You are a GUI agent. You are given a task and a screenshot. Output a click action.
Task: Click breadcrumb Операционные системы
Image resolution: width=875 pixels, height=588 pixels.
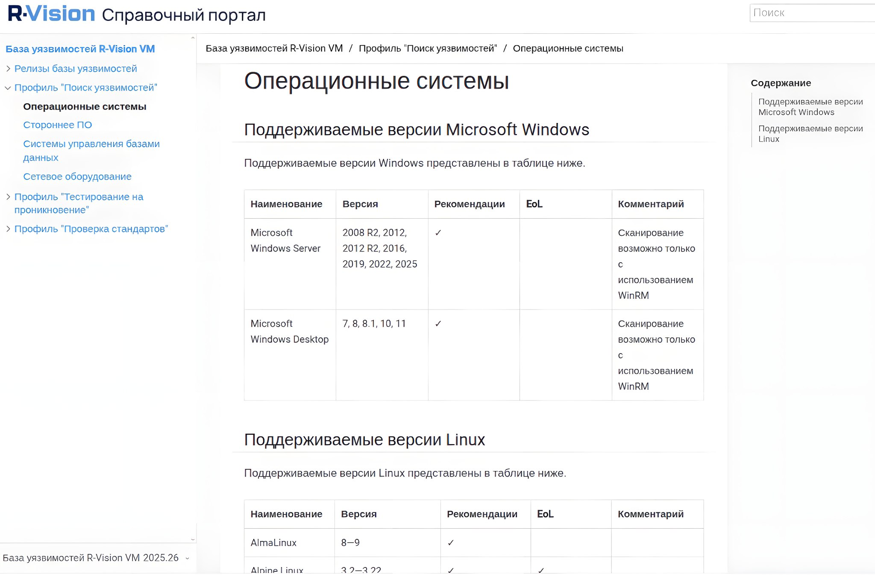(x=568, y=48)
